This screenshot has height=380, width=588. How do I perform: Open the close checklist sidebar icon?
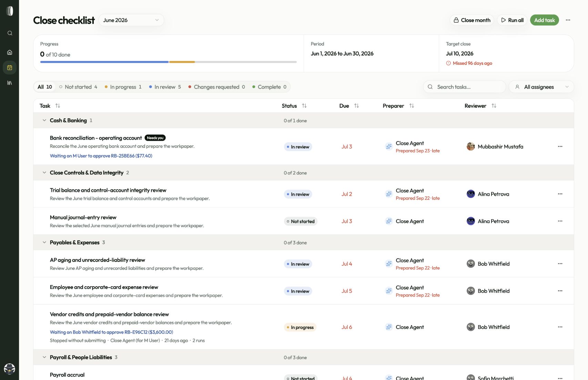point(10,68)
